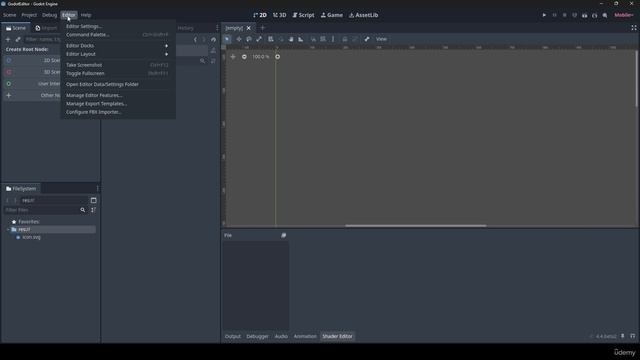Image resolution: width=640 pixels, height=360 pixels.
Task: Stop the running project
Action: click(564, 15)
